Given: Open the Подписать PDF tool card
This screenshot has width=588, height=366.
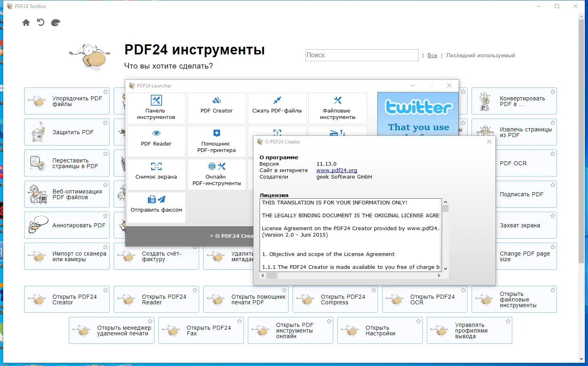Looking at the screenshot, I should tap(526, 194).
